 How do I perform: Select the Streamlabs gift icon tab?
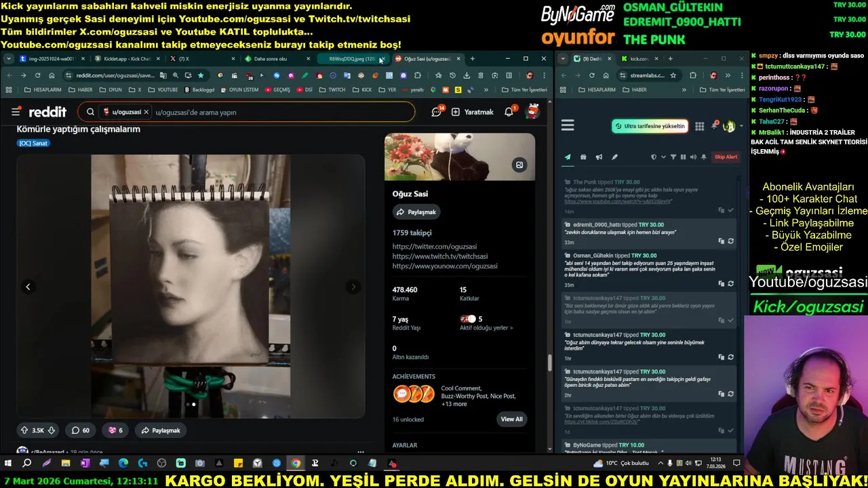[x=583, y=157]
